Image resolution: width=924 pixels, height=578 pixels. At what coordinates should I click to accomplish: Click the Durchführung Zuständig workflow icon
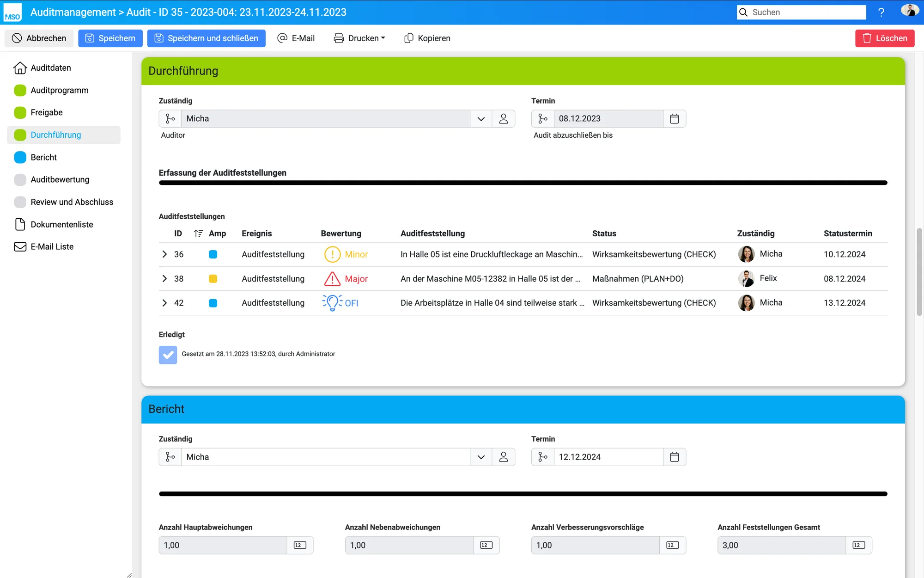point(170,119)
